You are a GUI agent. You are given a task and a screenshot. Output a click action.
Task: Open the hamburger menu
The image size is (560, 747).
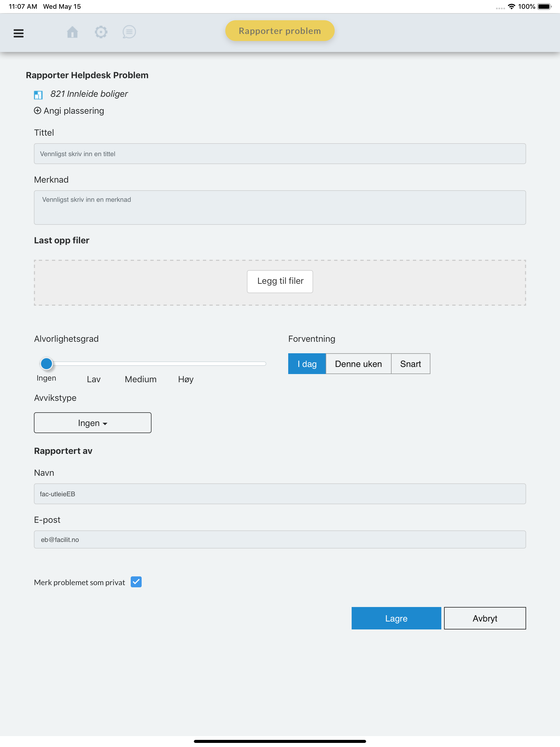(19, 33)
